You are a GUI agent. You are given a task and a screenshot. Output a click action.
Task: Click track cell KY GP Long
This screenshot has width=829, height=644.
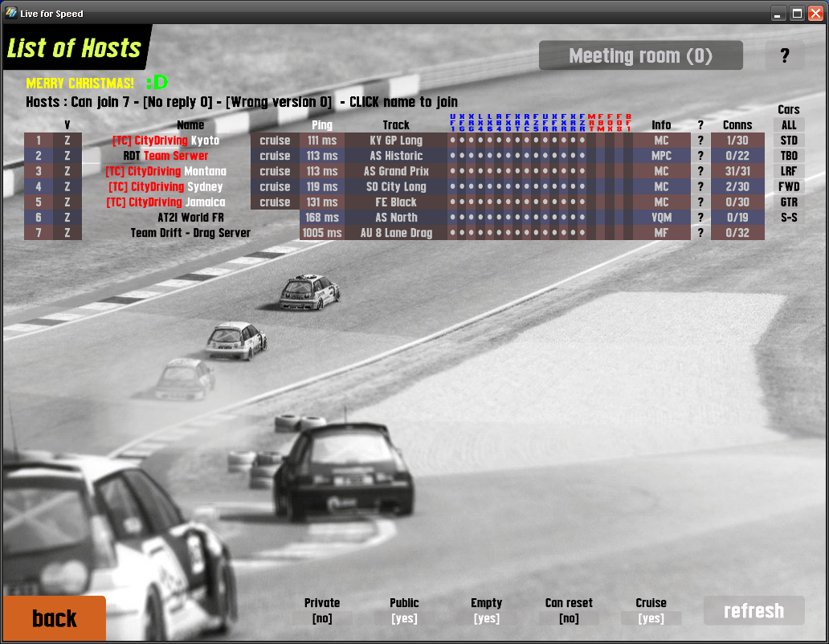point(396,141)
